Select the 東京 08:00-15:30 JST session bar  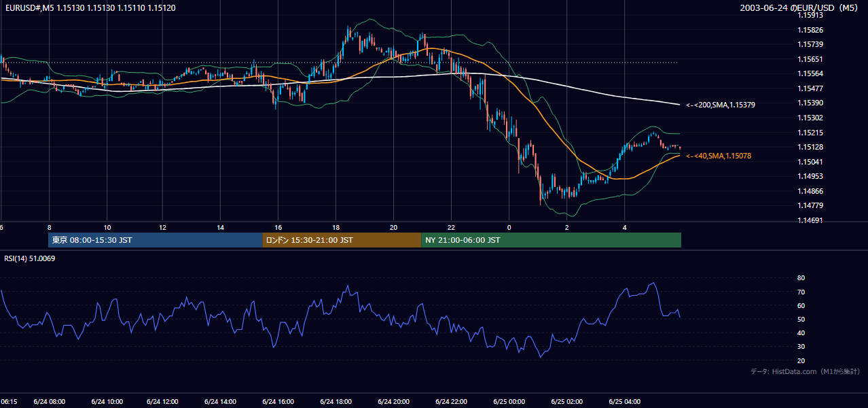point(156,240)
